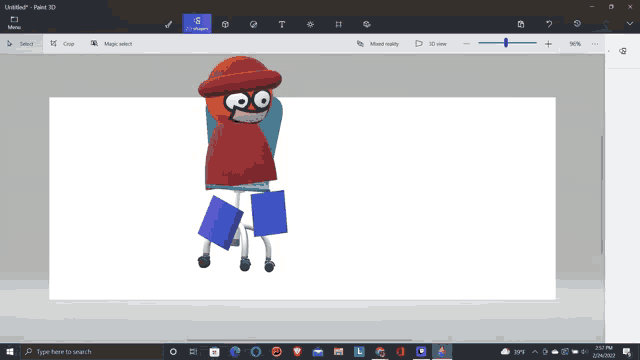The image size is (640, 360).
Task: Select the red-hatted character on canvas
Action: click(241, 122)
